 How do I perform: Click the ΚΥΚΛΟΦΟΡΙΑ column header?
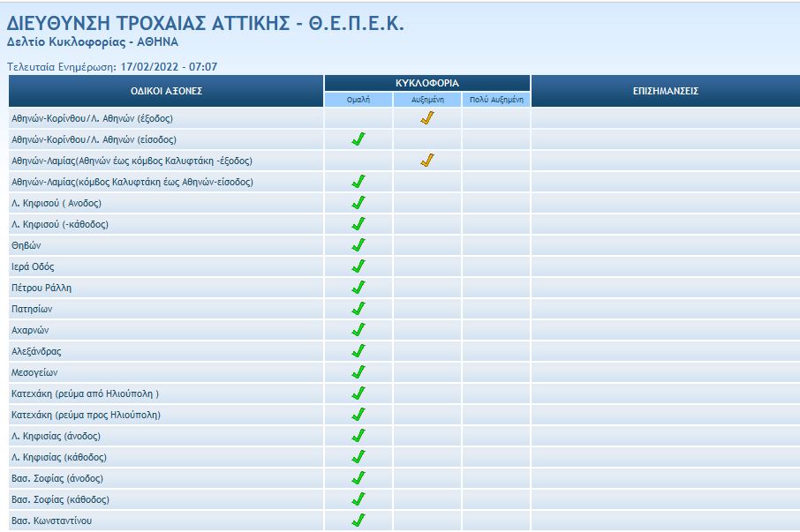click(427, 83)
